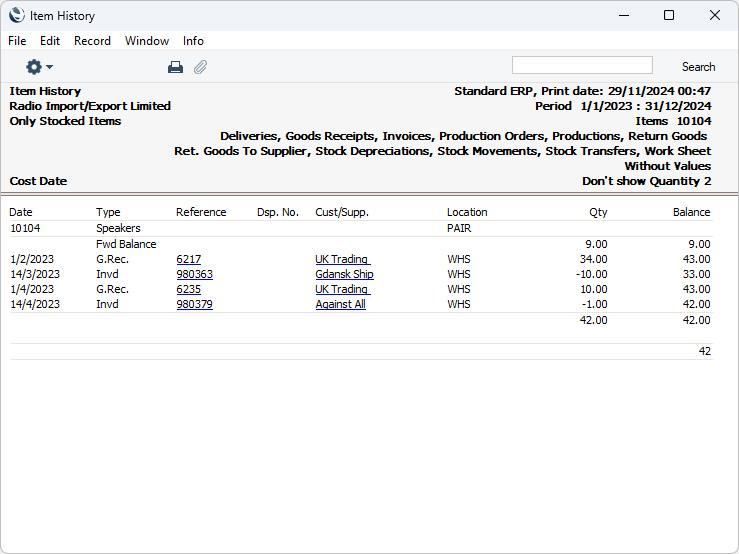739x554 pixels.
Task: Click the Type column header
Action: pos(108,212)
